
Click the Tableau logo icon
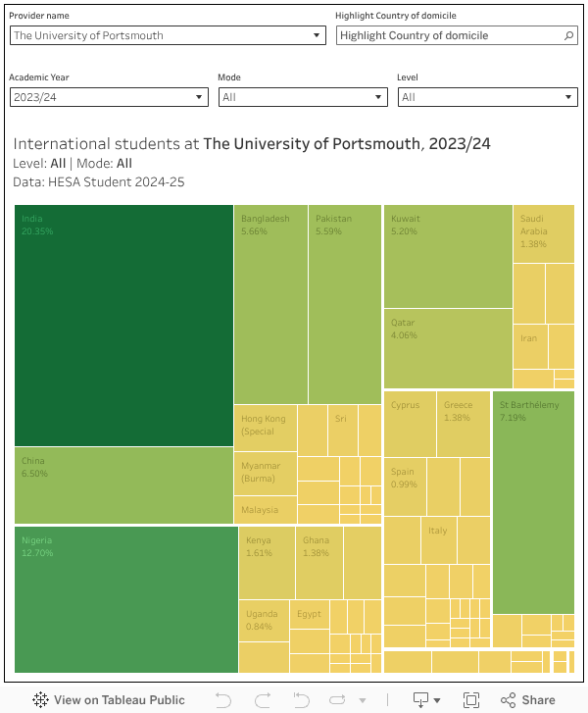pos(40,700)
